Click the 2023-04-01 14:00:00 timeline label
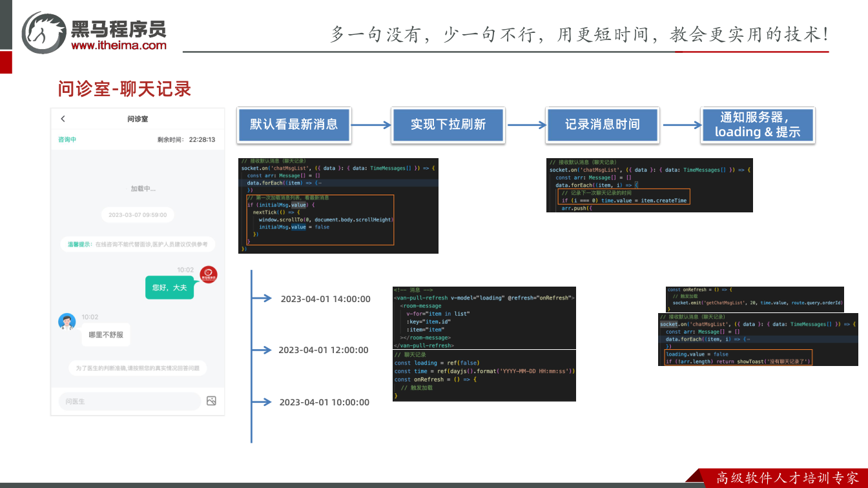This screenshot has width=868, height=488. (x=325, y=299)
